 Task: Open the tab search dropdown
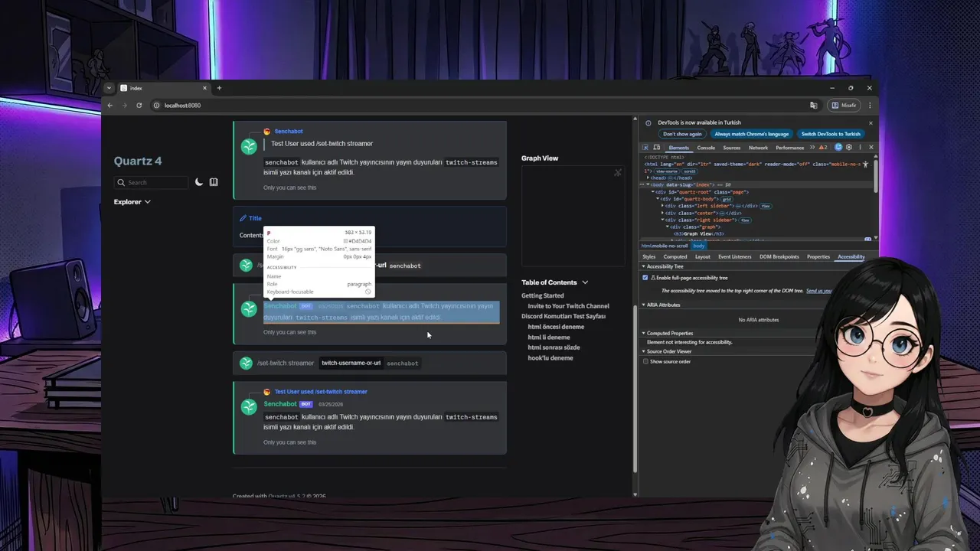tap(109, 88)
